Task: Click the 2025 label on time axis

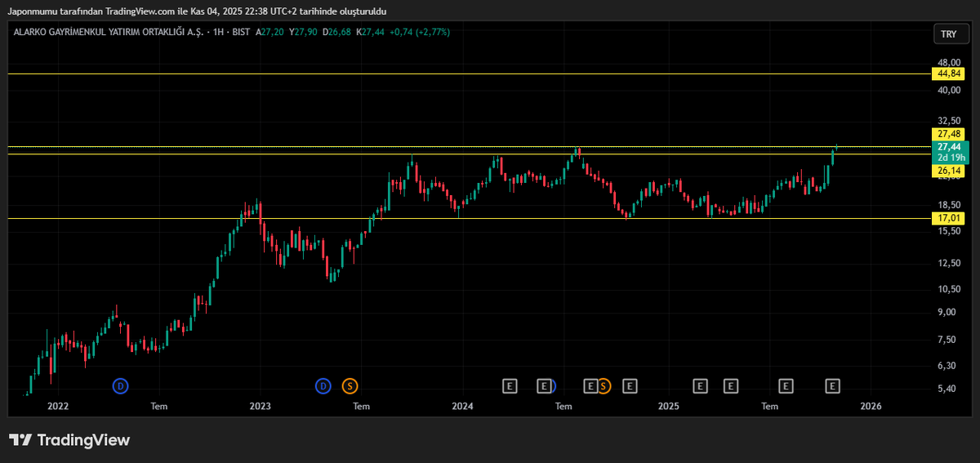Action: tap(668, 406)
